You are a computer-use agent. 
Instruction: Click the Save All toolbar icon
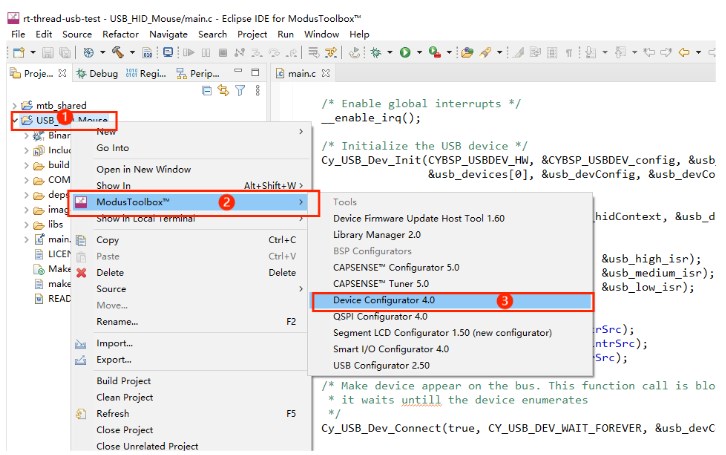click(x=65, y=52)
